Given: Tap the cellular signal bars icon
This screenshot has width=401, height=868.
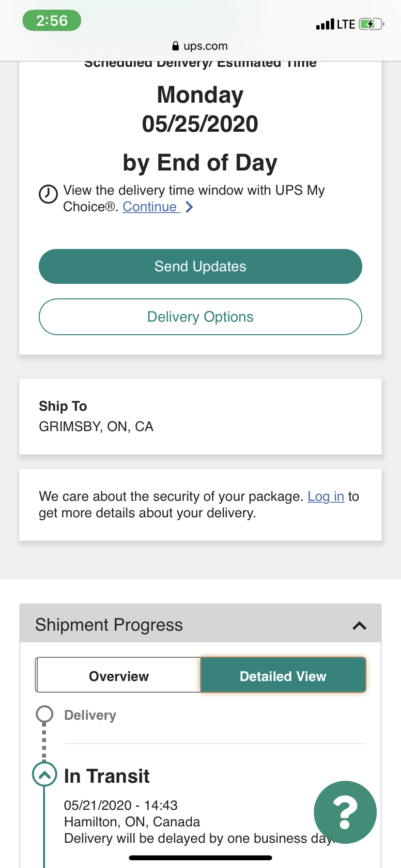Looking at the screenshot, I should point(325,24).
